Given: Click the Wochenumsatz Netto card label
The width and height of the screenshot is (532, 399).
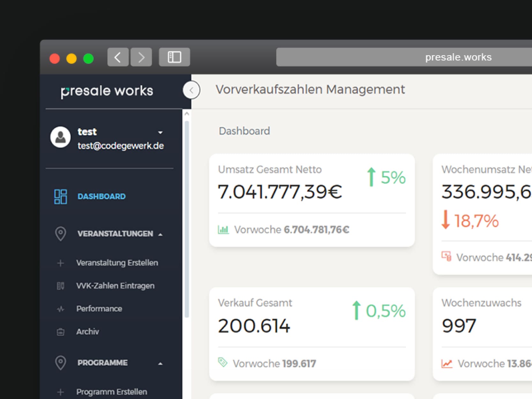Looking at the screenshot, I should pyautogui.click(x=486, y=169).
